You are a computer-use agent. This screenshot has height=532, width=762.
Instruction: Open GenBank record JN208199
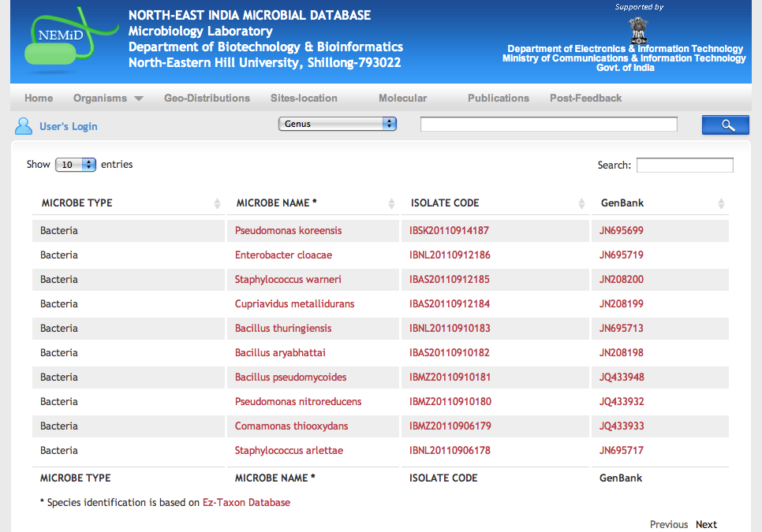pyautogui.click(x=621, y=304)
